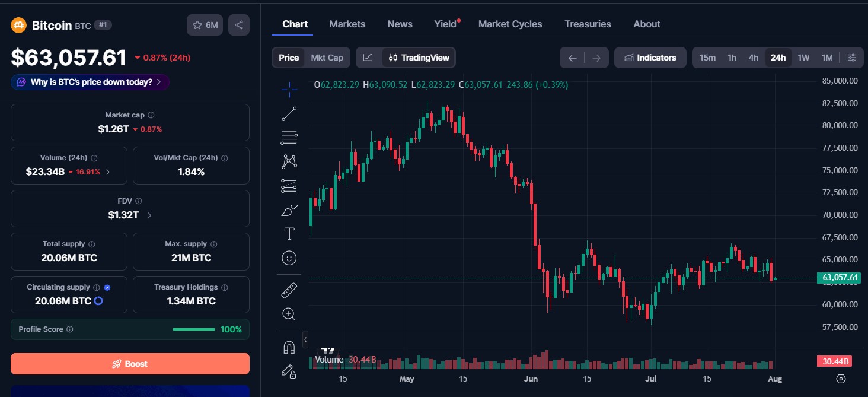Image resolution: width=868 pixels, height=397 pixels.
Task: Redo chart action with right arrow
Action: [596, 58]
